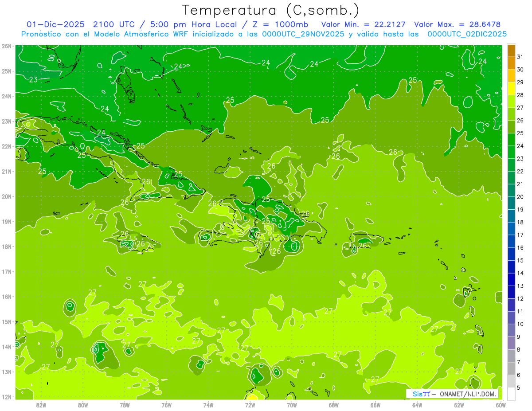The height and width of the screenshot is (411, 532).
Task: Click the 20N latitude axis label
Action: coord(7,196)
